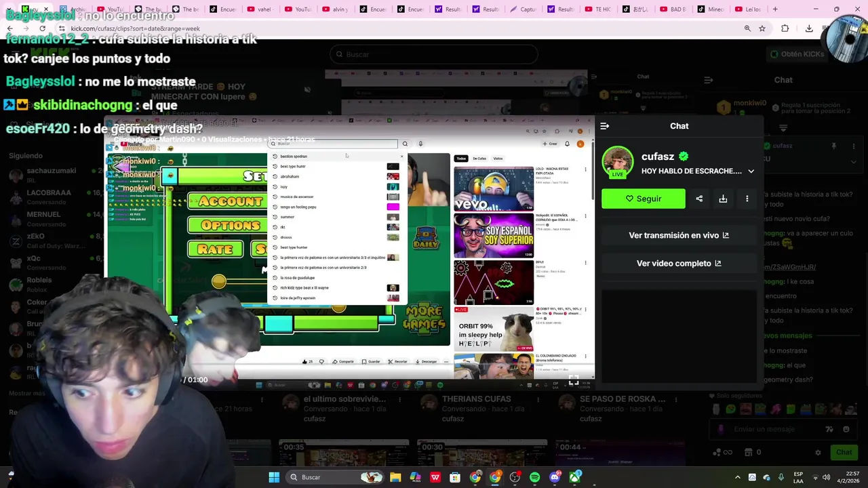Open the pinned message three-dot menu
This screenshot has width=868, height=488.
tap(853, 146)
